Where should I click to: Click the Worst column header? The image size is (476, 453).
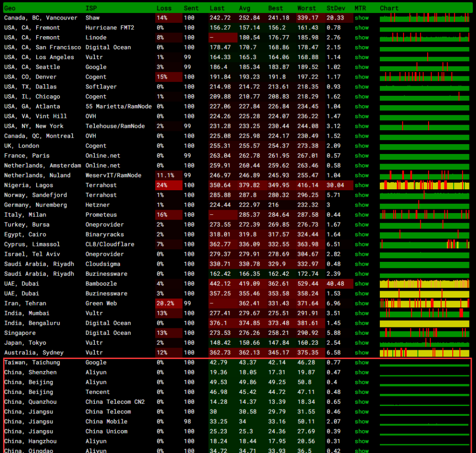(x=306, y=8)
